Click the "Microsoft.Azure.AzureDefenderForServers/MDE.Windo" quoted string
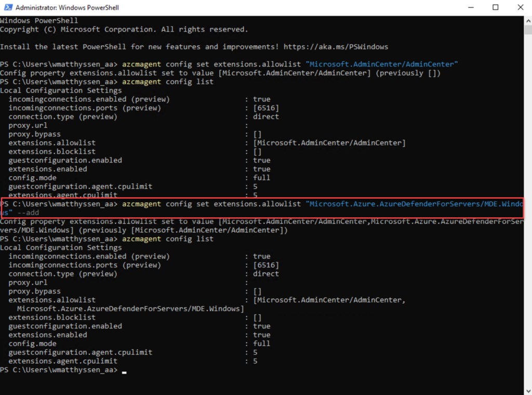This screenshot has height=395, width=532. click(x=416, y=204)
